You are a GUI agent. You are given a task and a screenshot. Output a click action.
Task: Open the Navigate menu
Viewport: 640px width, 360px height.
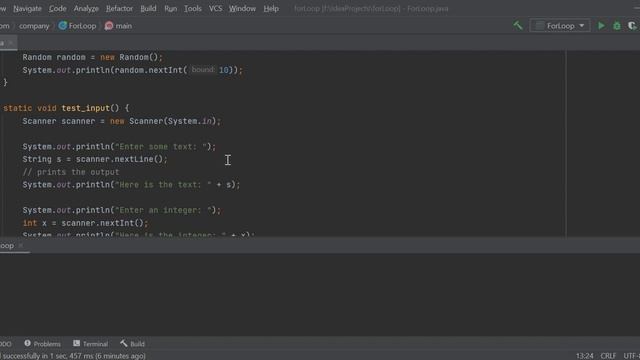point(27,9)
